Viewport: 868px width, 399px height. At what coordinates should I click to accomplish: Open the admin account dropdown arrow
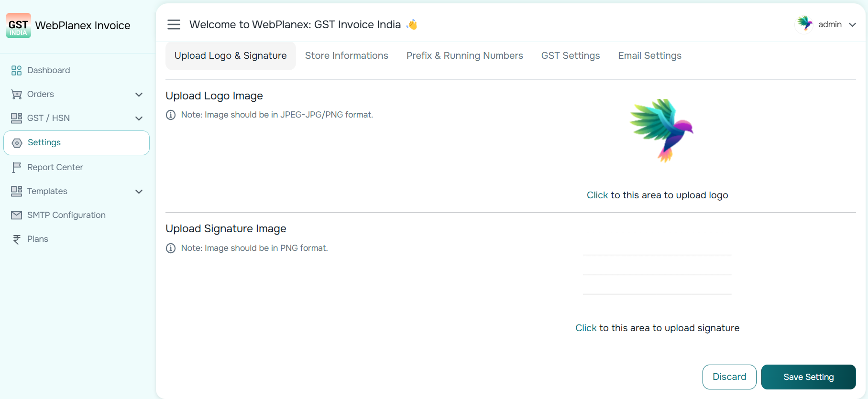tap(852, 25)
